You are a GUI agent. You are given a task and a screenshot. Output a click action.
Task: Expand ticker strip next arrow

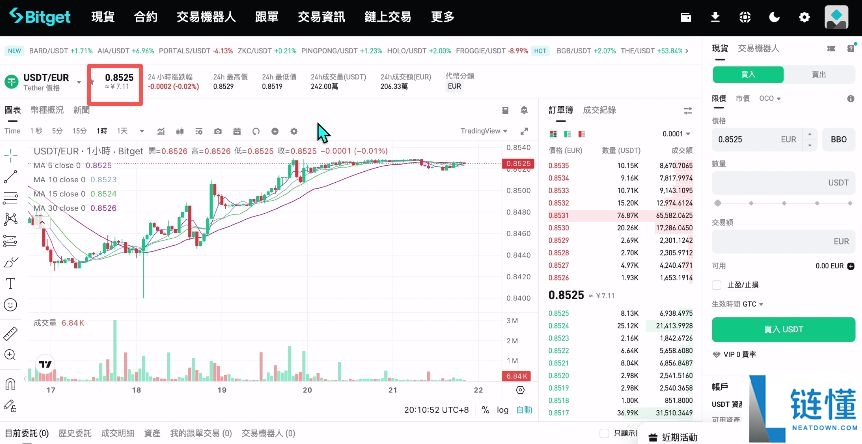pyautogui.click(x=686, y=51)
